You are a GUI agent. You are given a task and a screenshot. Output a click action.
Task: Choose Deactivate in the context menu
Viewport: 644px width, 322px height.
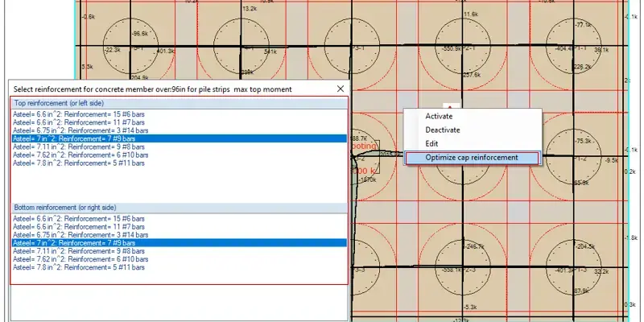442,130
